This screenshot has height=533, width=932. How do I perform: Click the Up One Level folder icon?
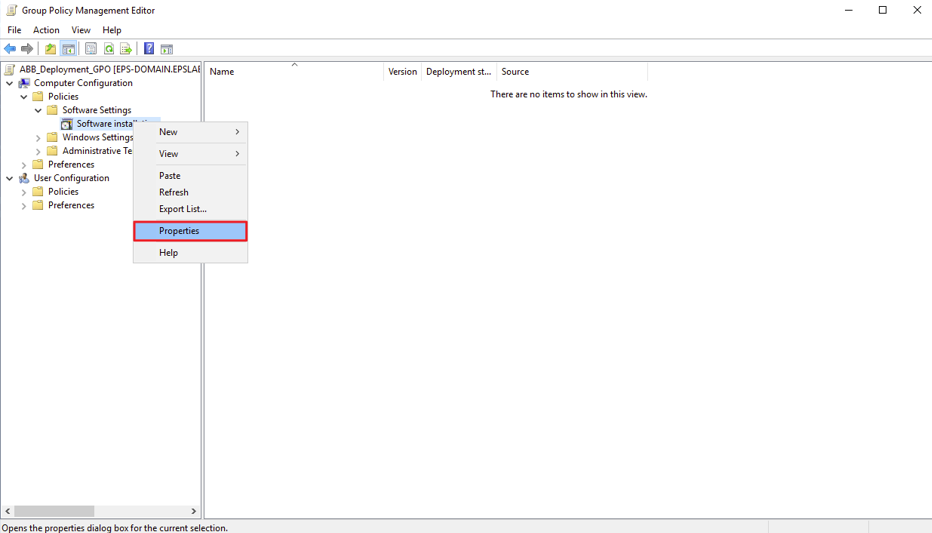point(50,49)
